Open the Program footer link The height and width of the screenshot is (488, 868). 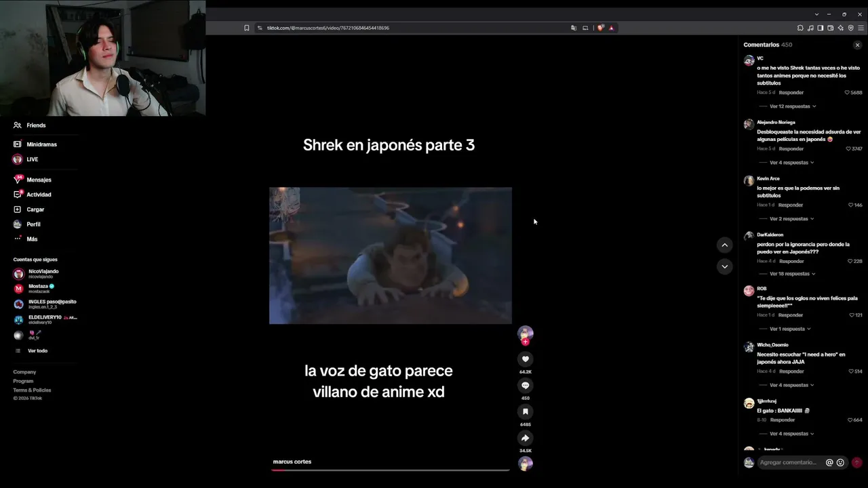click(x=23, y=381)
